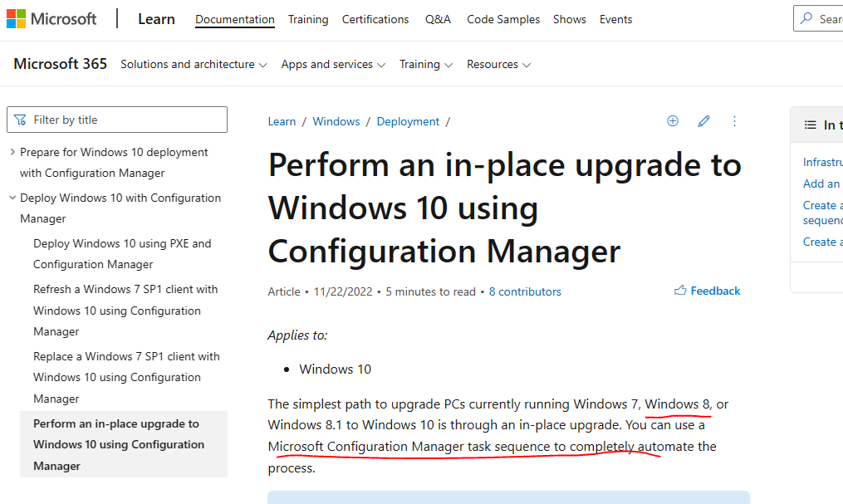The width and height of the screenshot is (843, 504).
Task: Open Refresh a Windows 7 SP1 client item
Action: click(x=125, y=310)
